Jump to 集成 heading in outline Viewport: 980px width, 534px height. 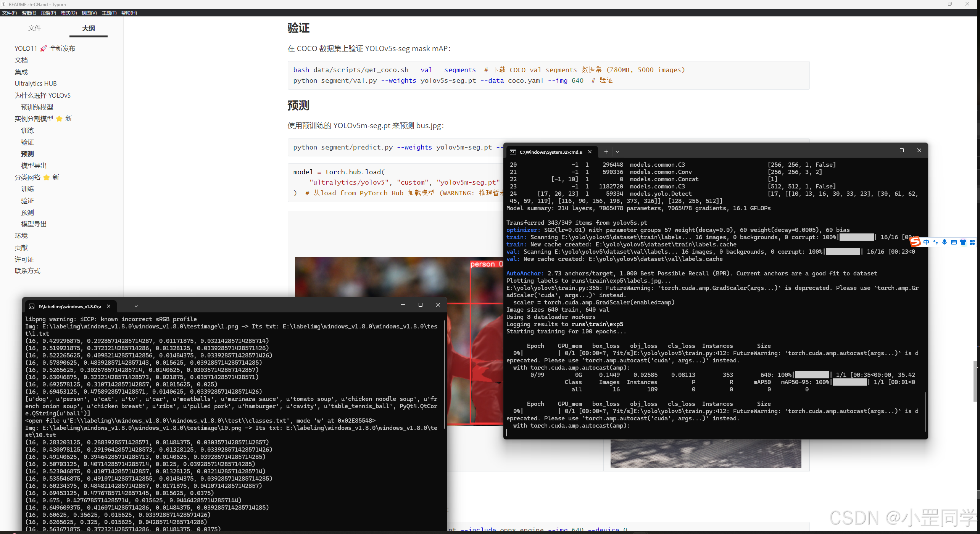pos(21,72)
